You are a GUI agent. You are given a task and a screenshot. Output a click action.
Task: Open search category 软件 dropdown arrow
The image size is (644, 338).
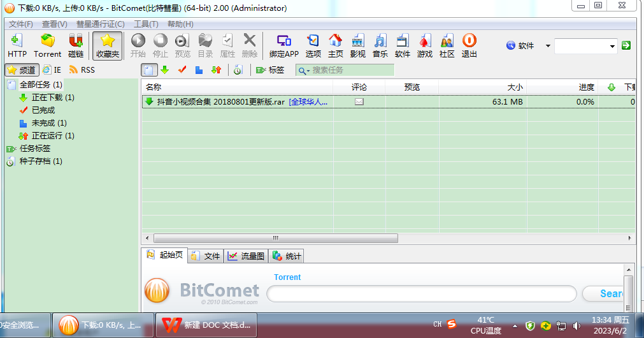(547, 46)
